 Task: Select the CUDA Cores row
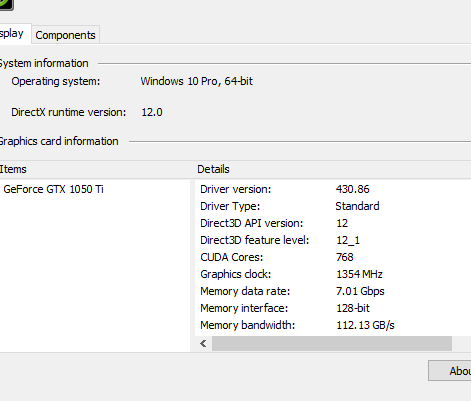coord(333,257)
